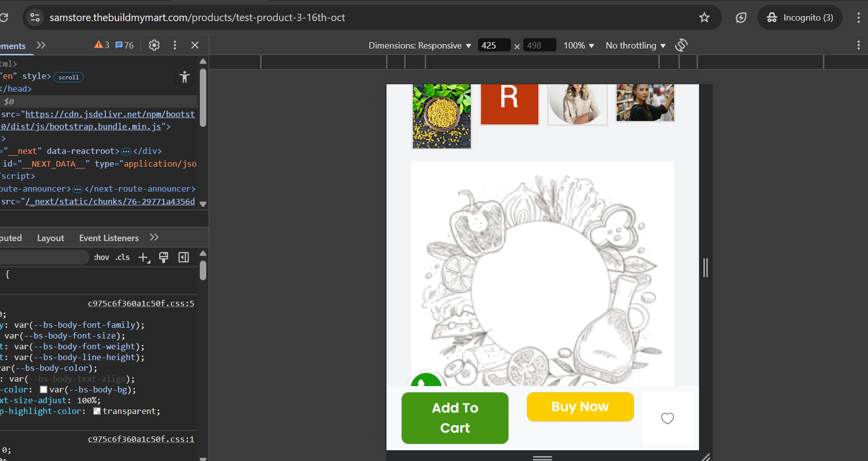
Task: Open the No throttling dropdown
Action: coord(635,46)
